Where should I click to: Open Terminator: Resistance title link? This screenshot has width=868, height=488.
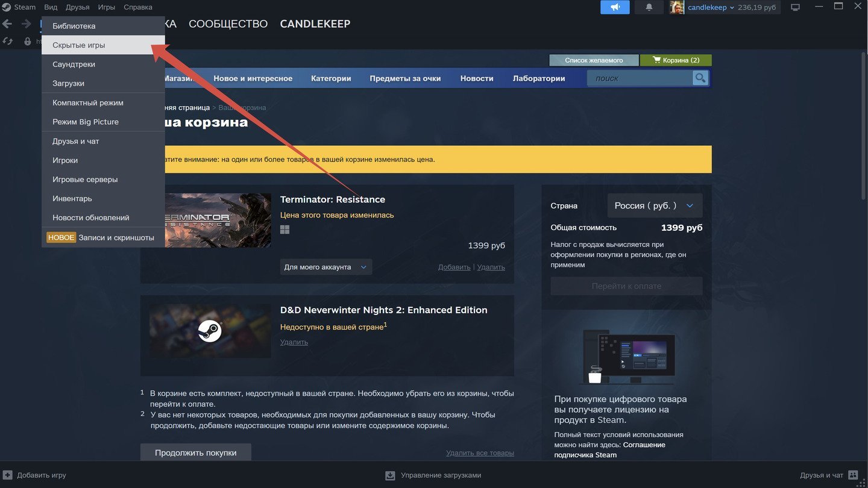333,199
